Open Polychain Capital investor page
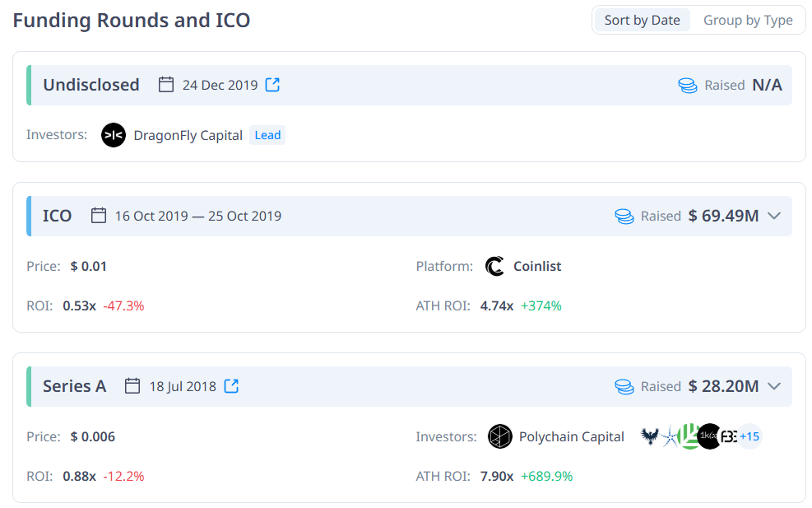The height and width of the screenshot is (508, 812). pos(571,436)
